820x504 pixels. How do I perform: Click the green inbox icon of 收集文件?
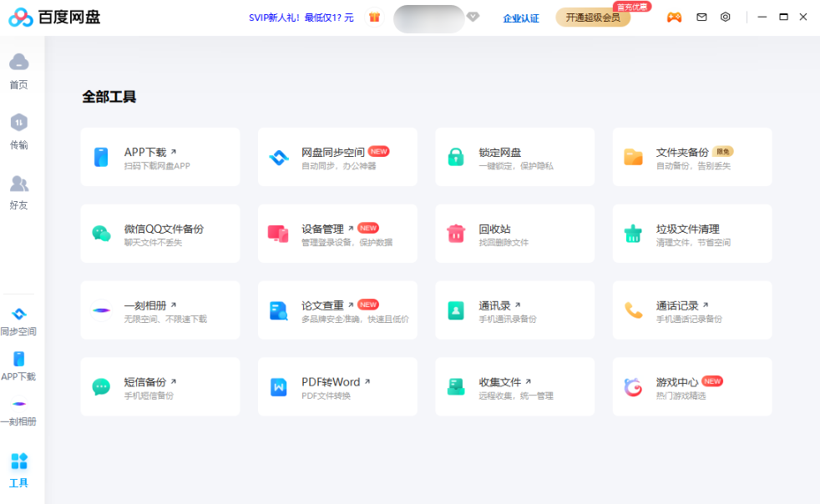(x=456, y=387)
